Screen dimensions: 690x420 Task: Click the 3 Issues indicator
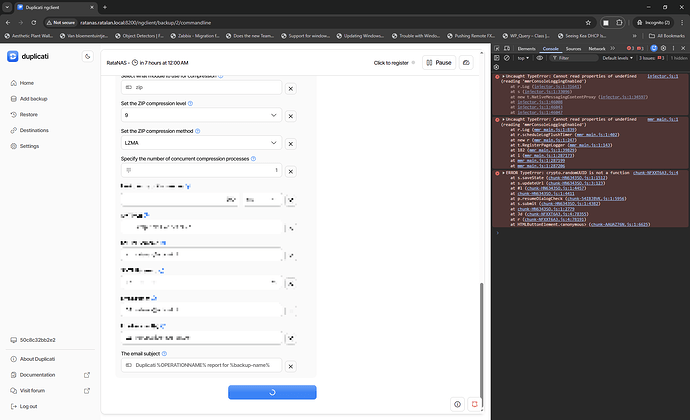[x=652, y=58]
